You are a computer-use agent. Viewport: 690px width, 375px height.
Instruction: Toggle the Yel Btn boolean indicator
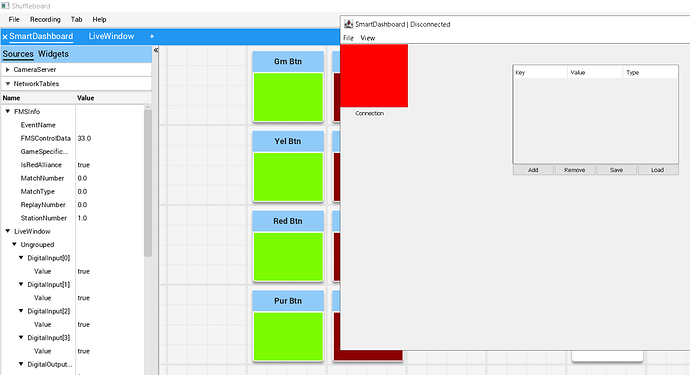[288, 176]
